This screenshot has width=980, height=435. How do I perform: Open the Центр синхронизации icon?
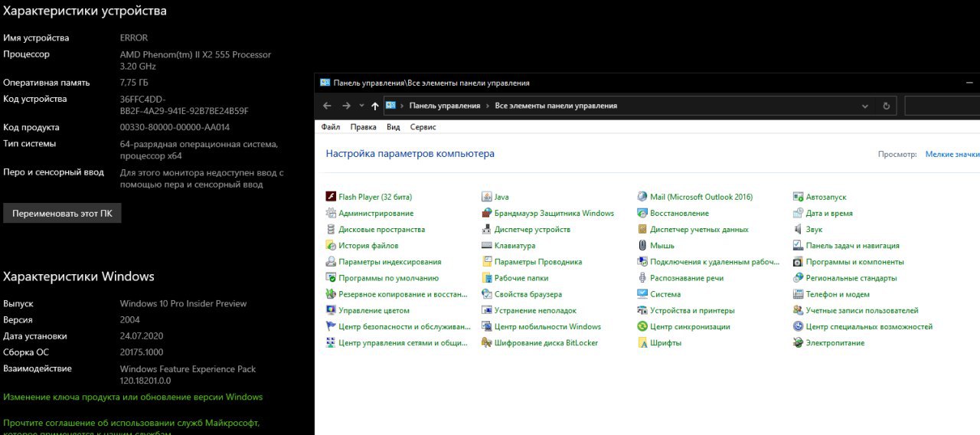click(x=642, y=326)
